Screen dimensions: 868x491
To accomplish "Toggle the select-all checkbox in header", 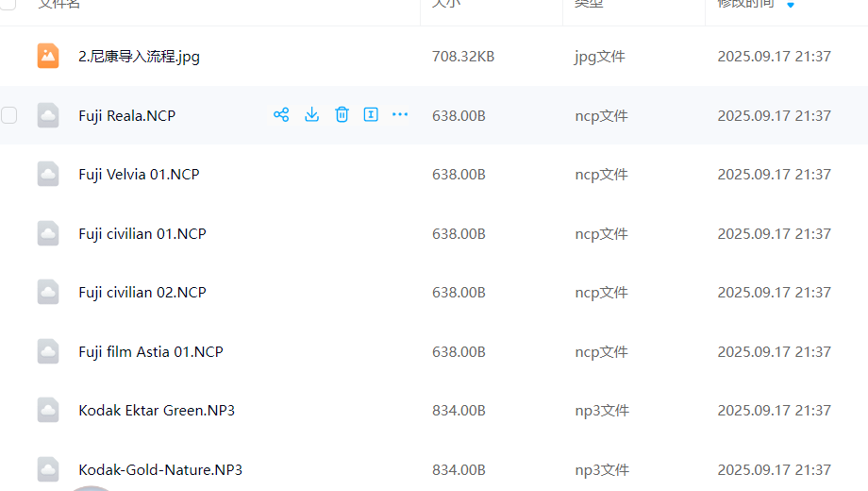I will click(x=9, y=4).
